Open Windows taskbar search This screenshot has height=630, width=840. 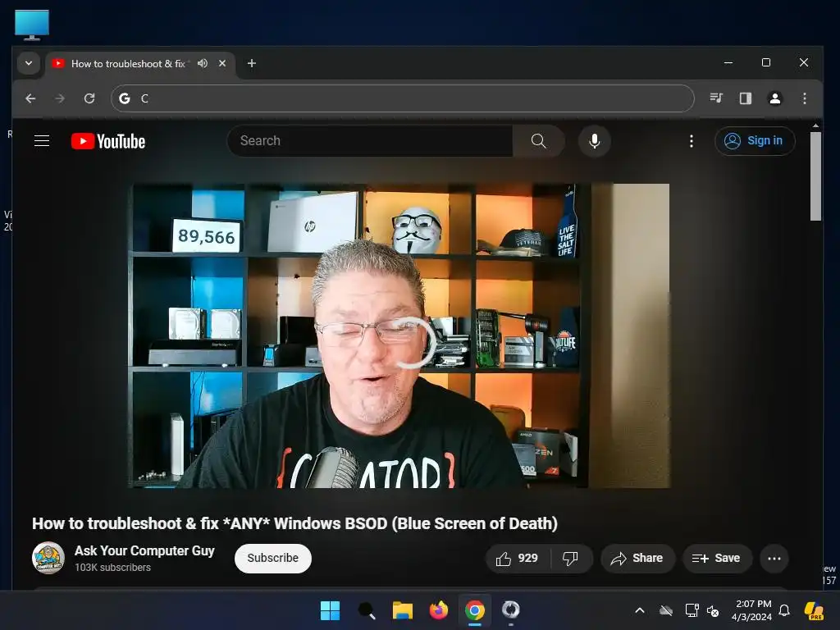point(367,610)
